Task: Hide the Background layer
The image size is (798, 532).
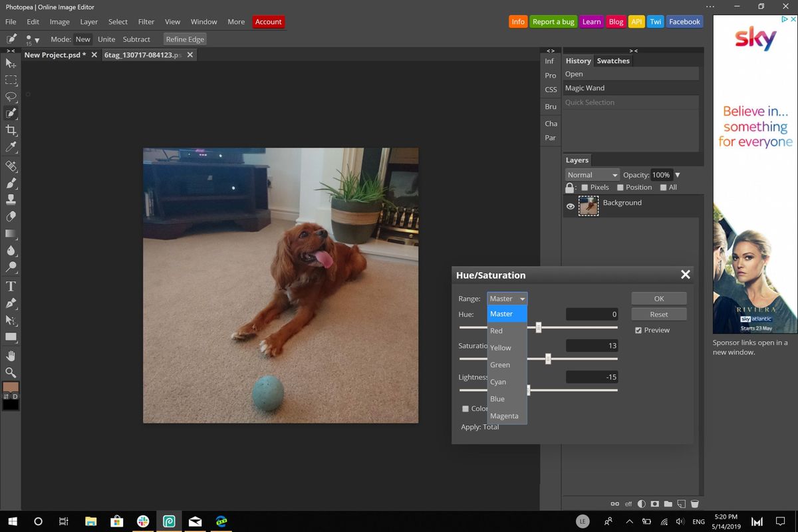Action: point(570,206)
